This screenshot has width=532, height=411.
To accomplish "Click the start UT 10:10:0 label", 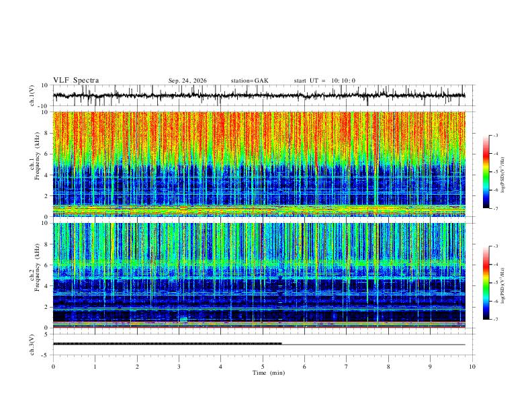I will [x=324, y=81].
